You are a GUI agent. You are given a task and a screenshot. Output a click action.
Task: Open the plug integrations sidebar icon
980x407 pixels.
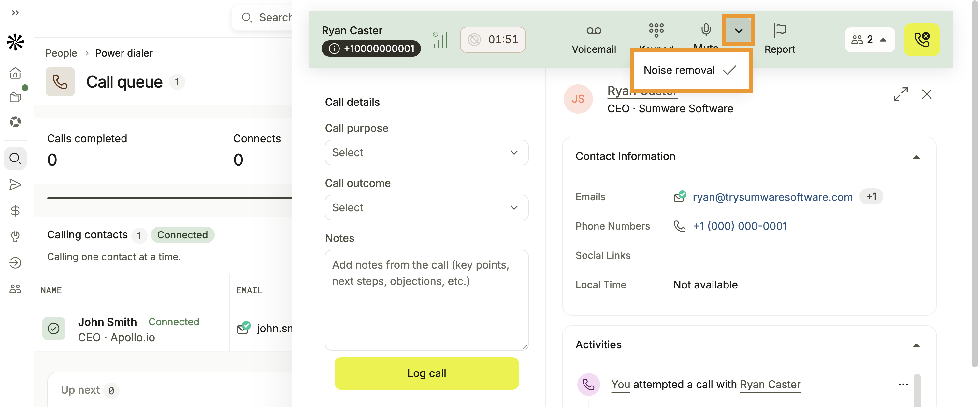pyautogui.click(x=15, y=237)
